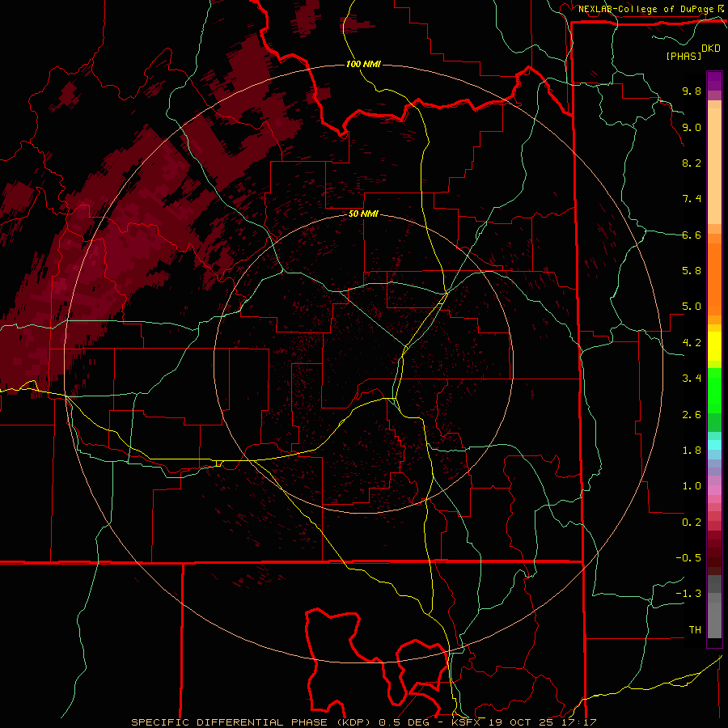This screenshot has height=728, width=728.
Task: Click the 0.2 legend value
Action: click(692, 523)
